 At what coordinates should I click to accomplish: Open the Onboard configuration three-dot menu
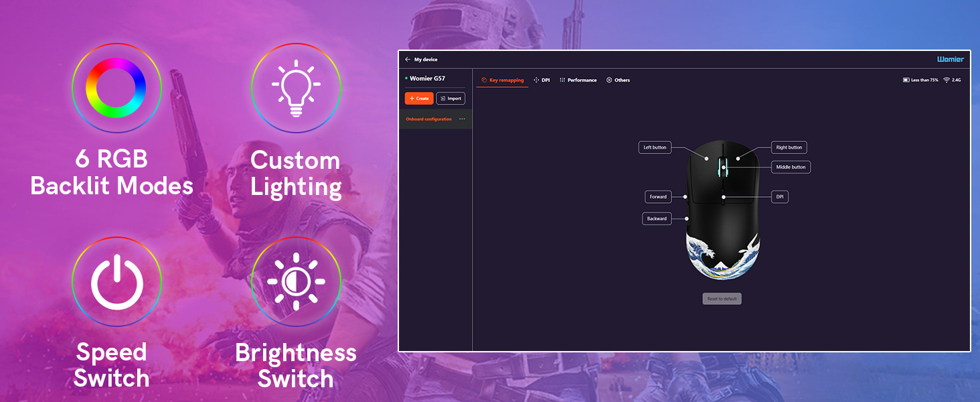pyautogui.click(x=462, y=119)
